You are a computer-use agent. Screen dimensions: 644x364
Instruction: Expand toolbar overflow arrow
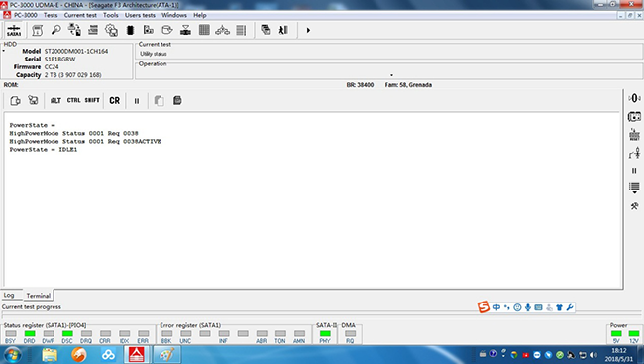click(308, 30)
